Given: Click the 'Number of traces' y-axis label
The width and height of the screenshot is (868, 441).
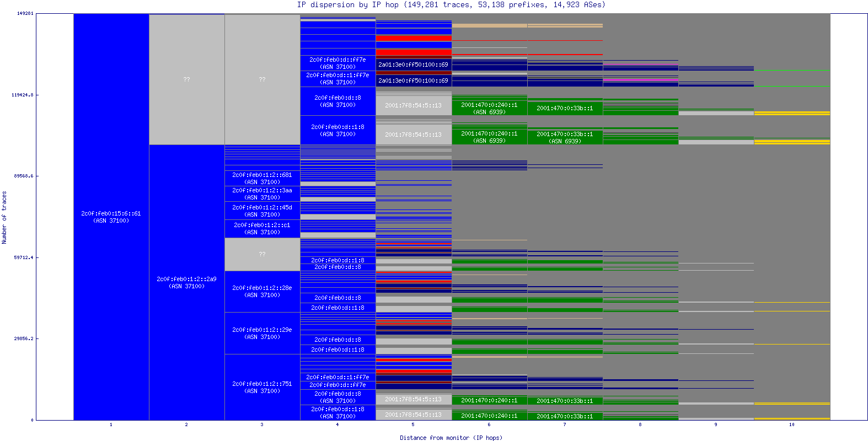Looking at the screenshot, I should coord(4,217).
